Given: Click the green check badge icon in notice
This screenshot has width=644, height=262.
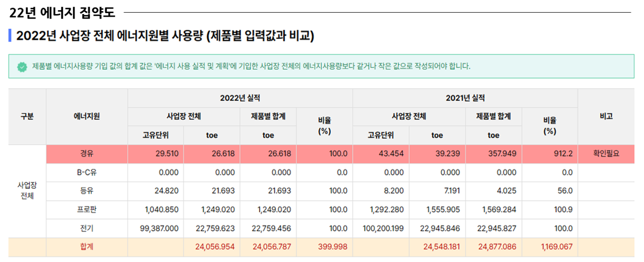Looking at the screenshot, I should click(x=22, y=67).
